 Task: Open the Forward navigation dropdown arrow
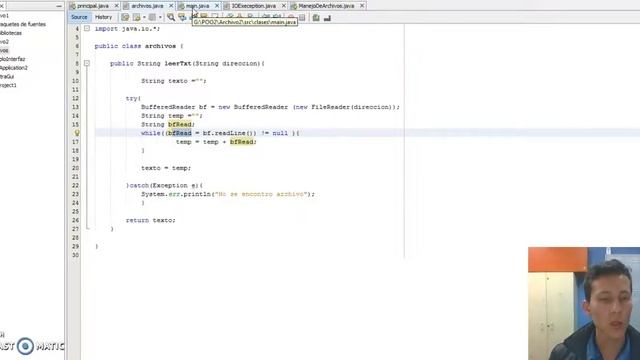pyautogui.click(x=160, y=17)
